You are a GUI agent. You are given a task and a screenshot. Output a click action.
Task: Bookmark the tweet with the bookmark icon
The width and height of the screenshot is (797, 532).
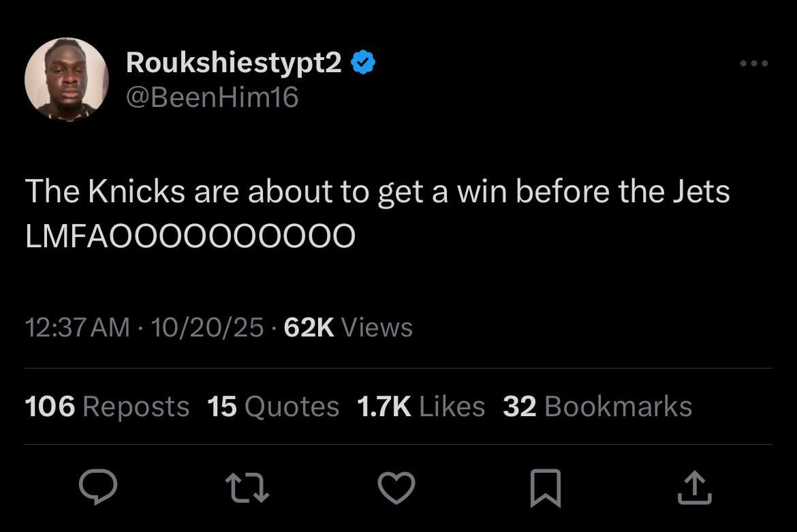tap(545, 487)
